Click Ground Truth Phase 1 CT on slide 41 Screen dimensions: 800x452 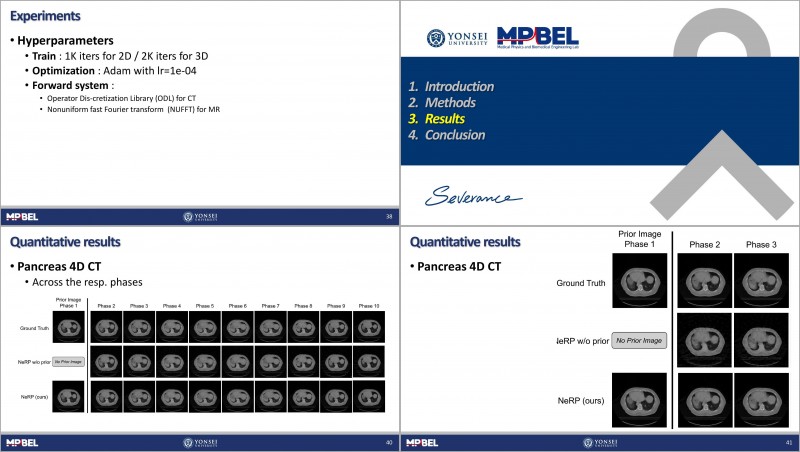point(639,281)
